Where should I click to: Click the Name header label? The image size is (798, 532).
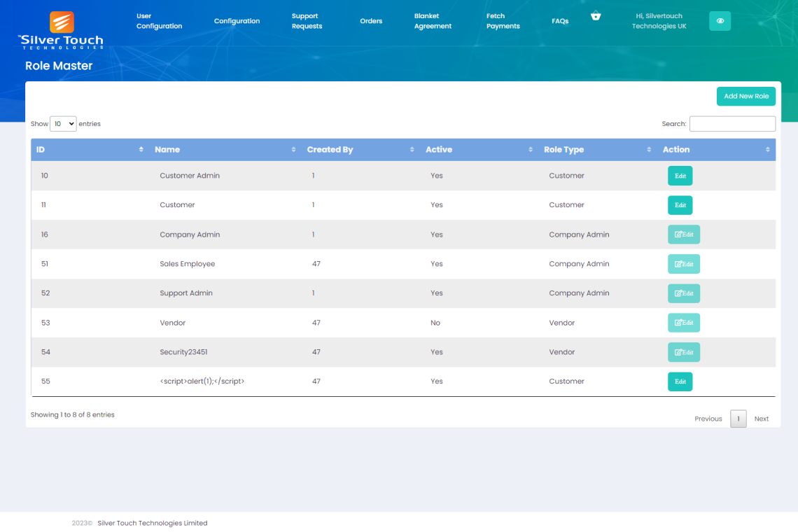point(167,150)
